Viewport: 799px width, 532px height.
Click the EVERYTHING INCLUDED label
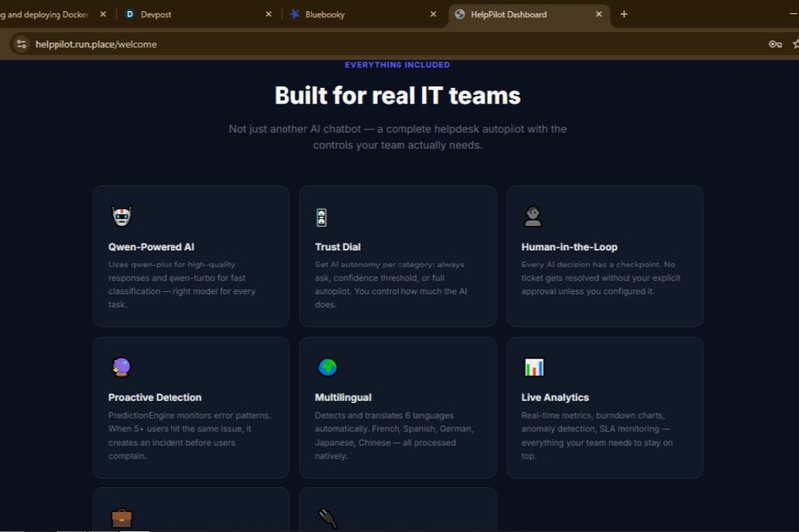pyautogui.click(x=398, y=65)
